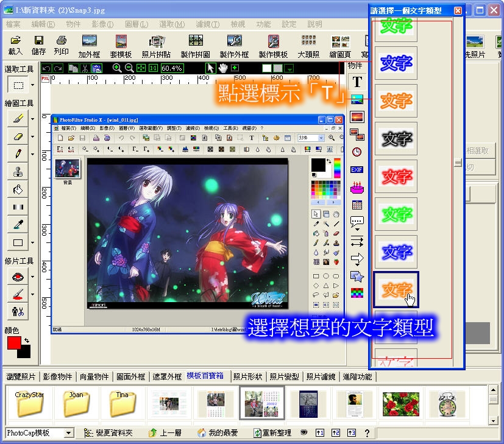Select the eraser drawing tool

point(18,136)
